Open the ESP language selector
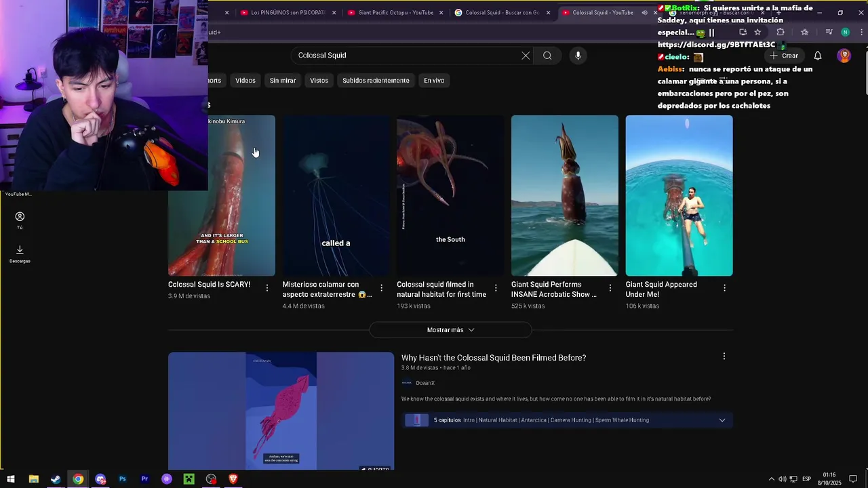The height and width of the screenshot is (488, 868). click(806, 479)
